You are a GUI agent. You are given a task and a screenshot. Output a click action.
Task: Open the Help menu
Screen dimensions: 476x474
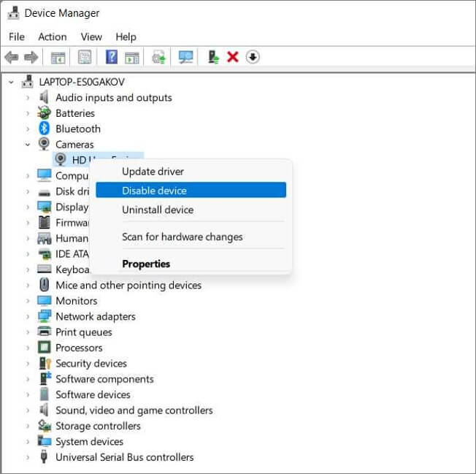tap(126, 37)
